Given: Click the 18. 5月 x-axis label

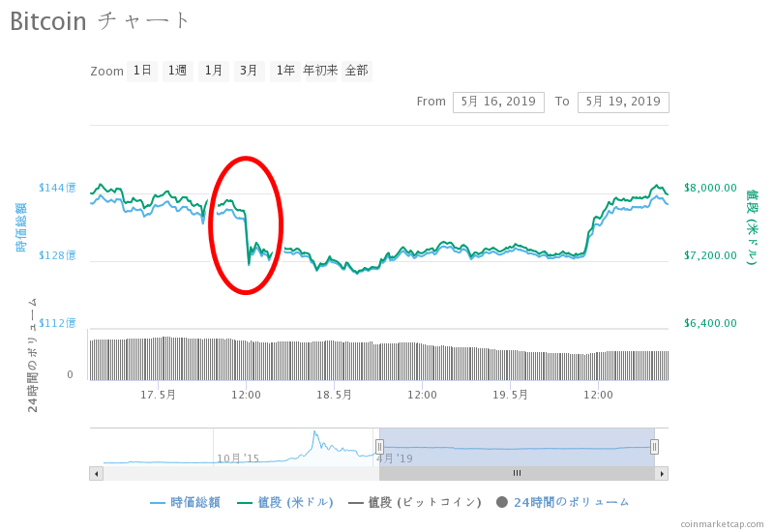Looking at the screenshot, I should tap(334, 395).
